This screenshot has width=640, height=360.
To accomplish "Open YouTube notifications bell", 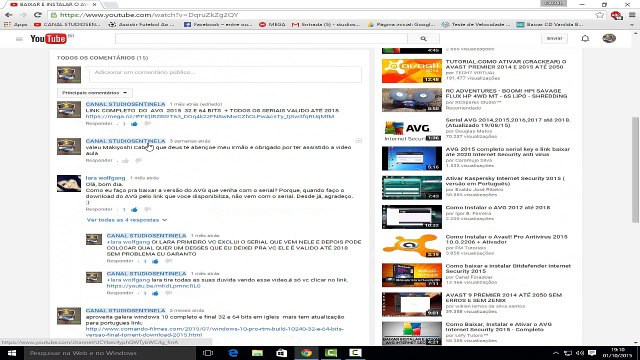I will 585,38.
